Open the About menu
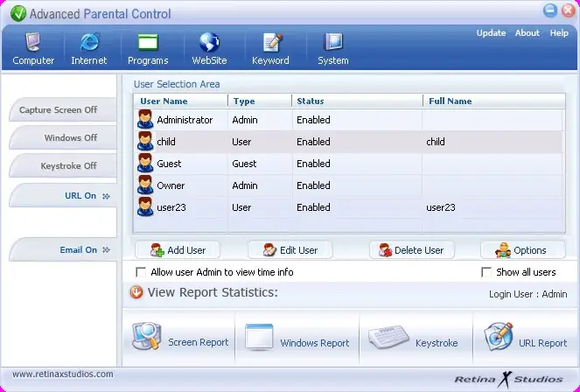 [x=528, y=33]
